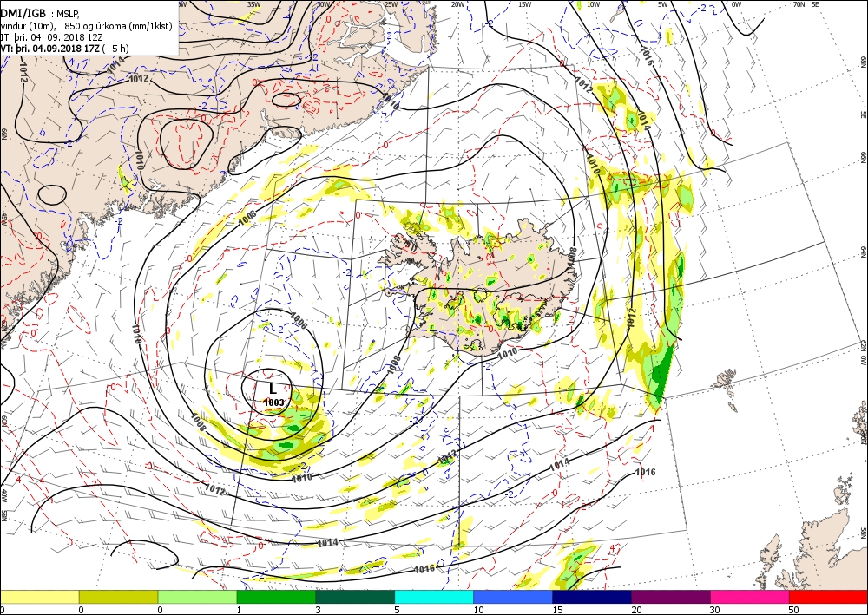868x615 pixels.
Task: Click the '15W' longitude label
Action: (x=525, y=4)
